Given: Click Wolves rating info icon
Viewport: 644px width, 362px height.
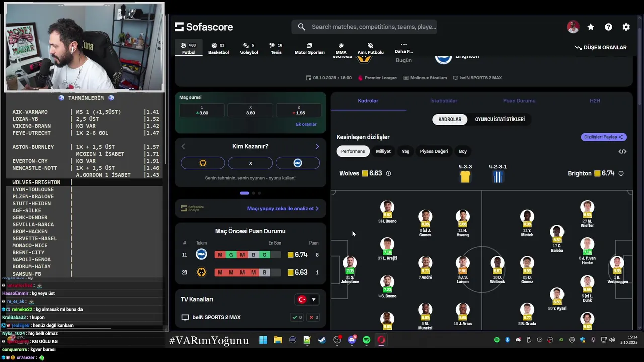Looking at the screenshot, I should [x=388, y=173].
